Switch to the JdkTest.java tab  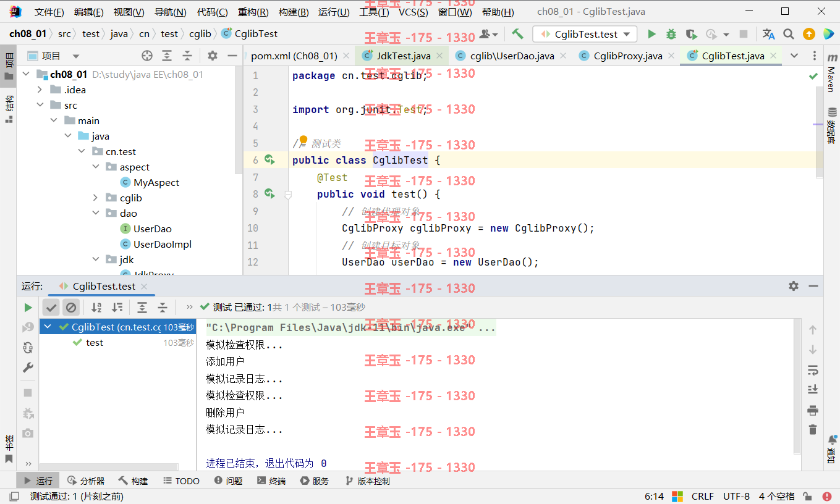tap(402, 56)
